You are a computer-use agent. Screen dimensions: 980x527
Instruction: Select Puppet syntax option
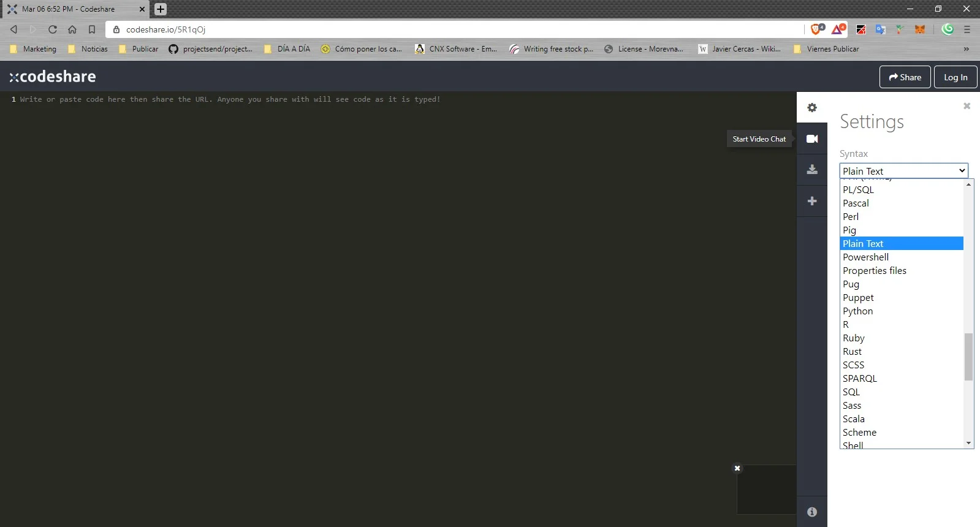tap(902, 298)
